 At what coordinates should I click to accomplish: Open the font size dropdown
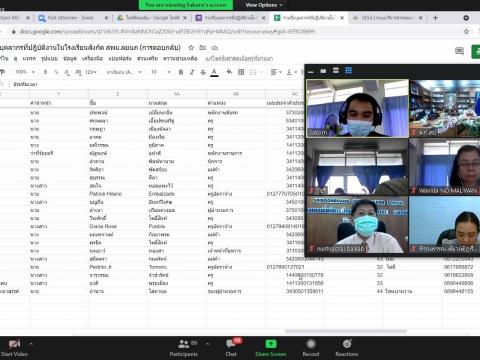(x=161, y=72)
